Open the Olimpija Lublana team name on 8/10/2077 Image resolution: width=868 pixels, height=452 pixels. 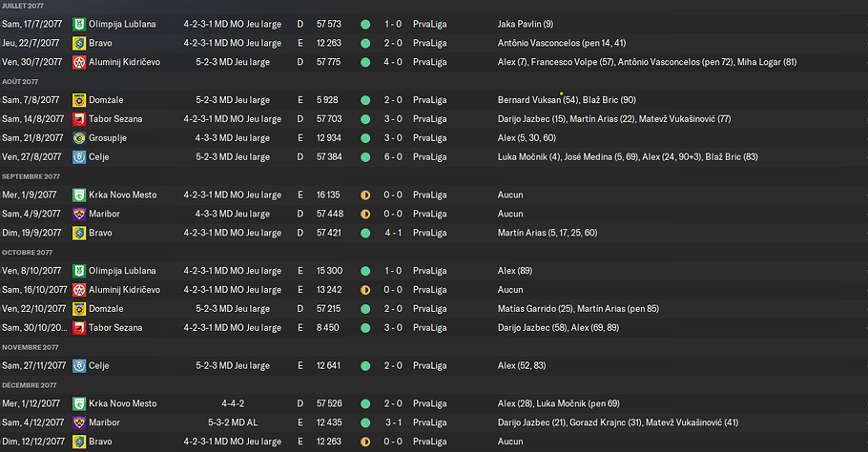coord(122,271)
